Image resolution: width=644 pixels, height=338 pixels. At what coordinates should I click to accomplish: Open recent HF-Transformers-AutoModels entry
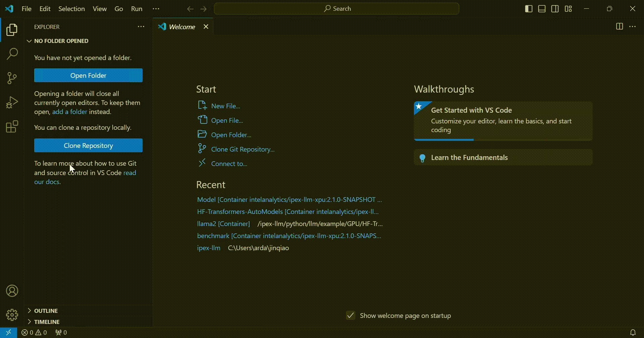[x=288, y=212]
